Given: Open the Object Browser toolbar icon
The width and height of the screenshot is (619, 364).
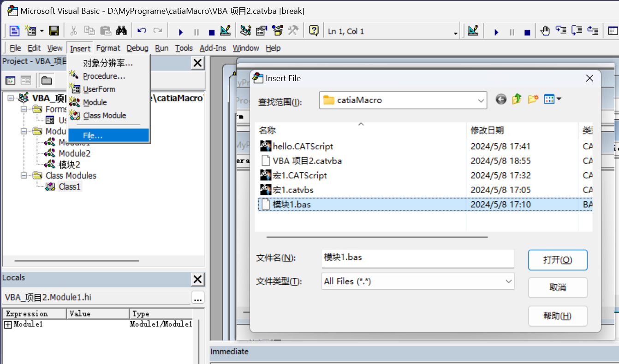Looking at the screenshot, I should [x=277, y=31].
